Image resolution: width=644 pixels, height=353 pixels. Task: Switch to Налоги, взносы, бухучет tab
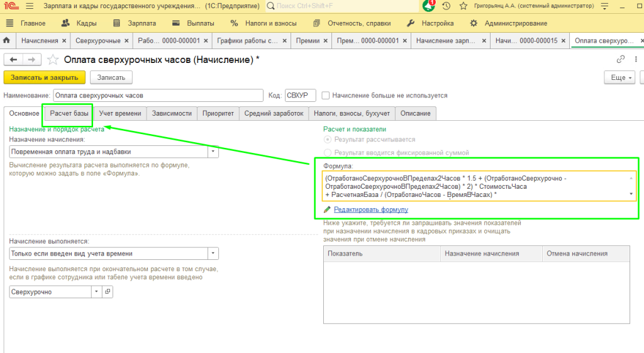point(352,113)
